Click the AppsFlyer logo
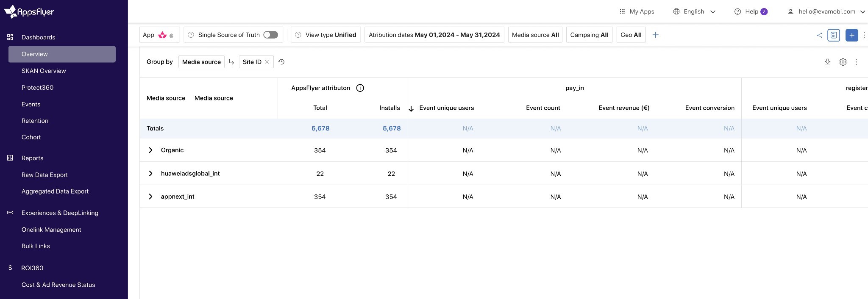Viewport: 868px width, 299px height. tap(29, 11)
